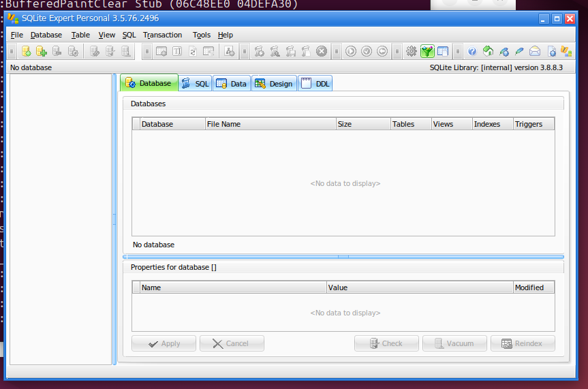588x389 pixels.
Task: Open the SQL menu
Action: click(x=129, y=35)
